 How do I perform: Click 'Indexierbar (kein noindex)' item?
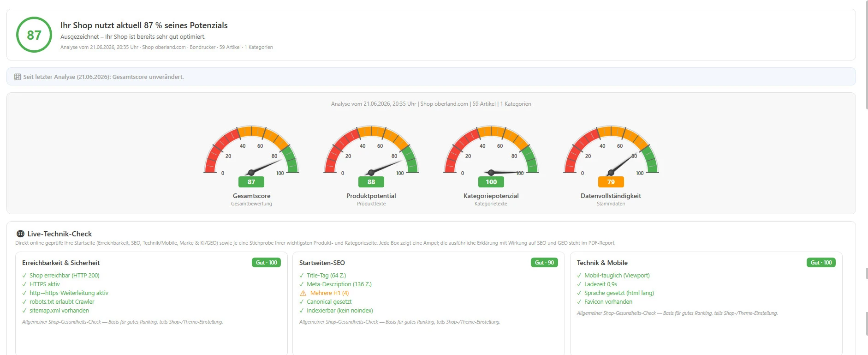(340, 311)
